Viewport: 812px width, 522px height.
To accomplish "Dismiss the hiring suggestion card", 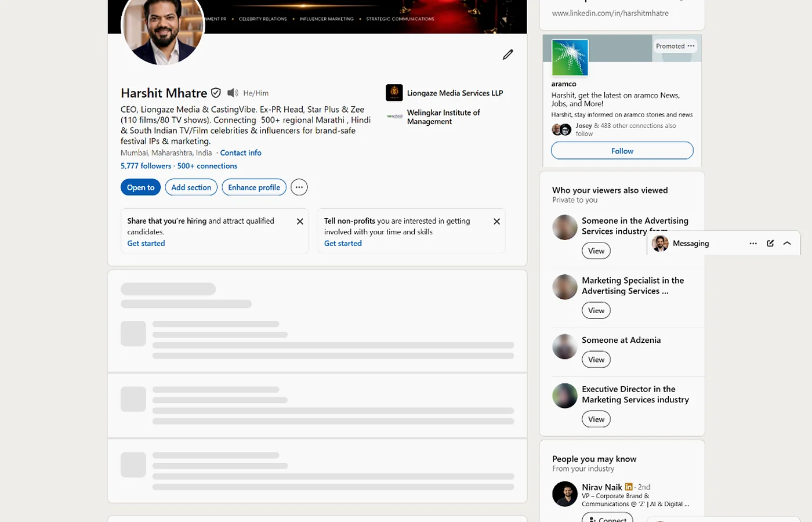I will [300, 222].
